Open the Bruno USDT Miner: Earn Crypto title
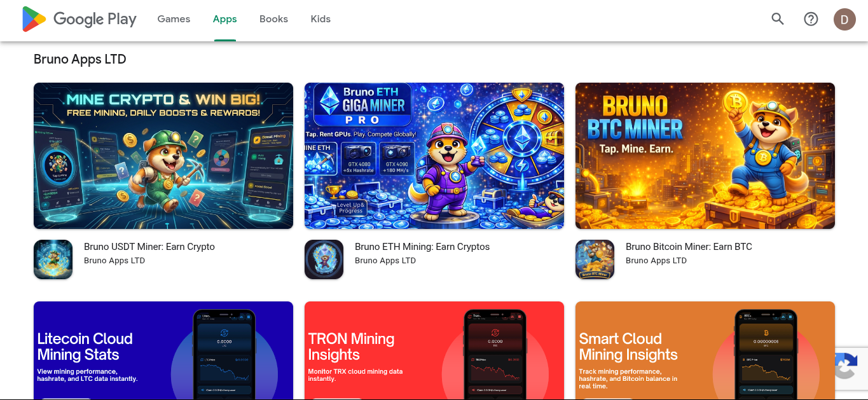Image resolution: width=868 pixels, height=400 pixels. pos(149,247)
